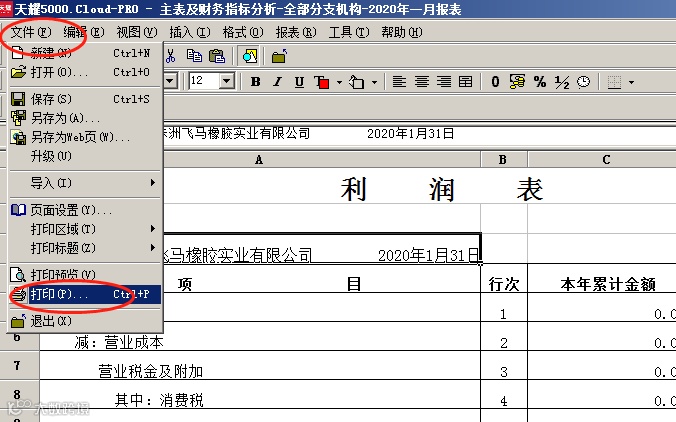Select 另存为(A)... menu entry
The image size is (676, 422).
pyautogui.click(x=85, y=118)
